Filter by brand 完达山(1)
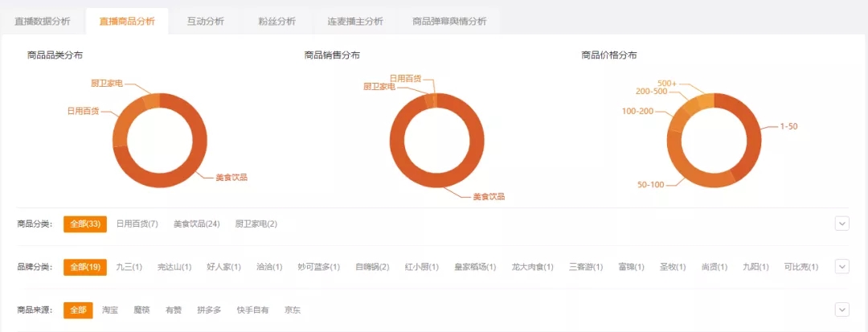Image resolution: width=868 pixels, height=332 pixels. (174, 267)
